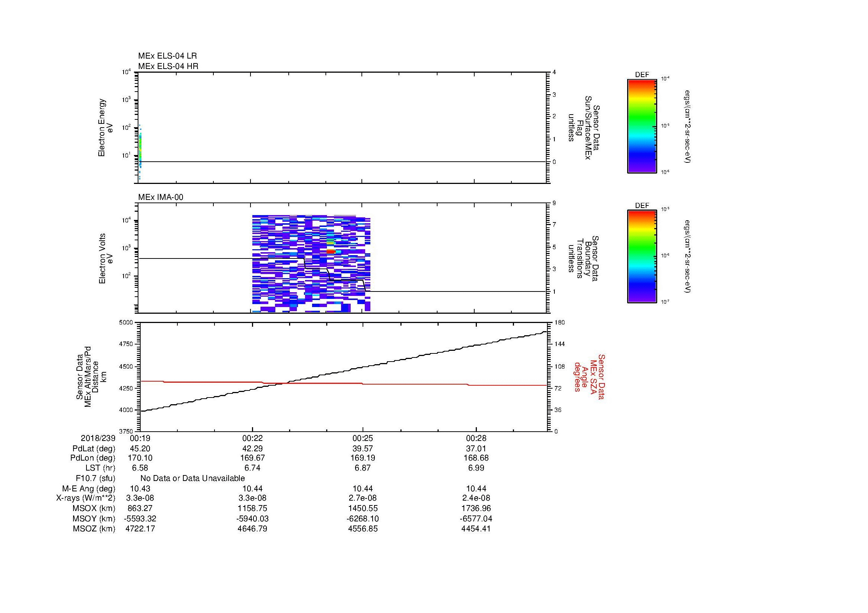Click the time tick label '00:25'
This screenshot has height=613, width=868.
click(x=363, y=438)
